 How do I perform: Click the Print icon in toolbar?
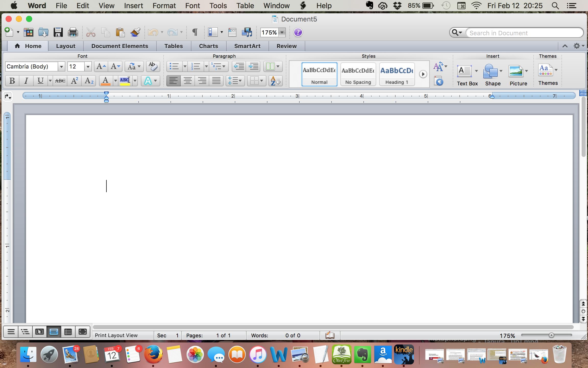[73, 32]
